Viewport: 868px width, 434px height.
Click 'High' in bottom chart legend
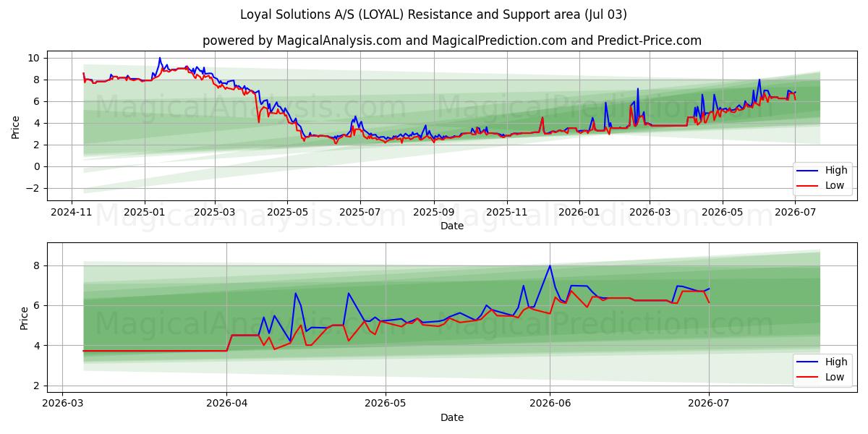(x=836, y=362)
